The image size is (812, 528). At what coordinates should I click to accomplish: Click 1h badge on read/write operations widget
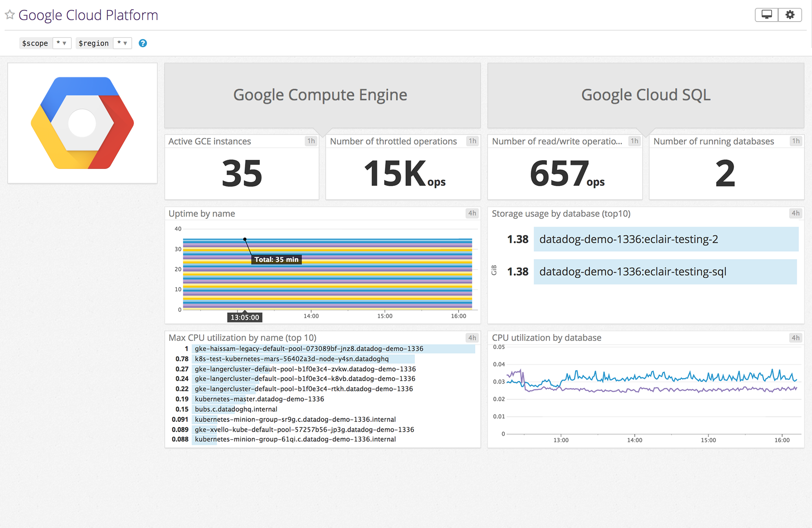pyautogui.click(x=635, y=141)
